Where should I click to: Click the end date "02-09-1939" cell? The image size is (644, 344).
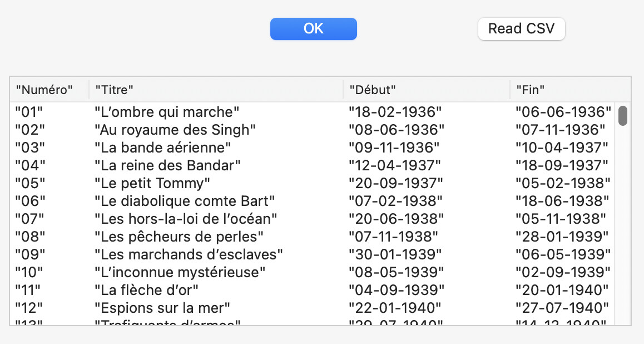tap(563, 272)
